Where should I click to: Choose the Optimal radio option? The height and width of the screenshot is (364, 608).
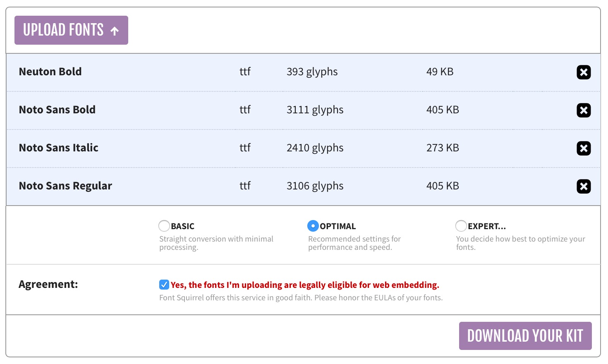coord(313,226)
